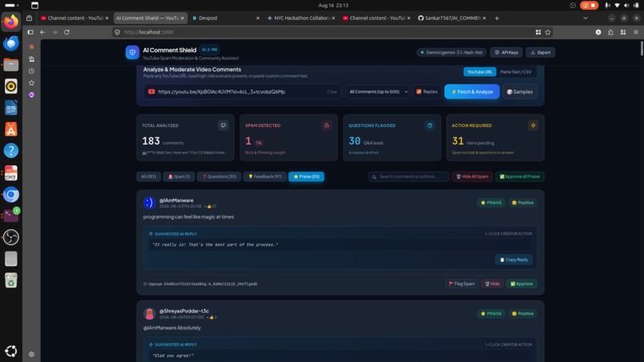Open Rhythmbox from the dock

coord(11,86)
